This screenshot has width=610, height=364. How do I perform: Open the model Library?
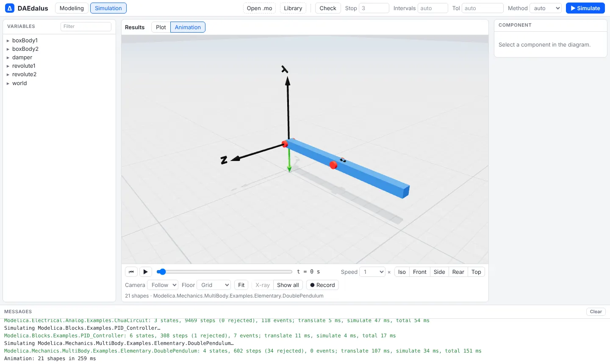[x=293, y=8]
